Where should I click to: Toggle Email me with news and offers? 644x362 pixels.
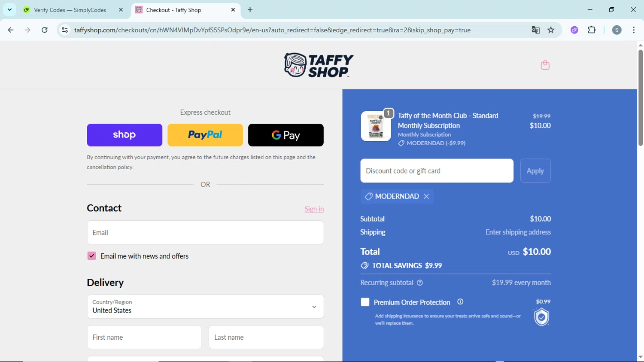91,256
